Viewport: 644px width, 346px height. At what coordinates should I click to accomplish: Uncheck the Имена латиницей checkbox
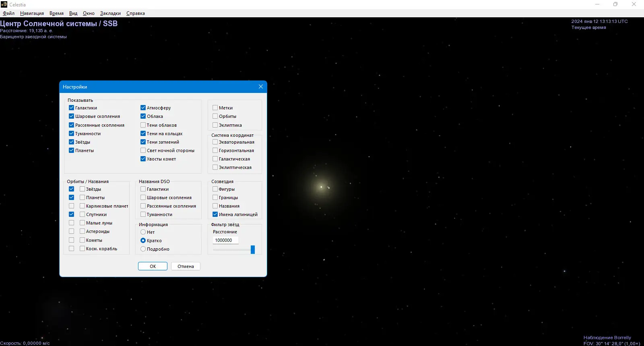(215, 214)
